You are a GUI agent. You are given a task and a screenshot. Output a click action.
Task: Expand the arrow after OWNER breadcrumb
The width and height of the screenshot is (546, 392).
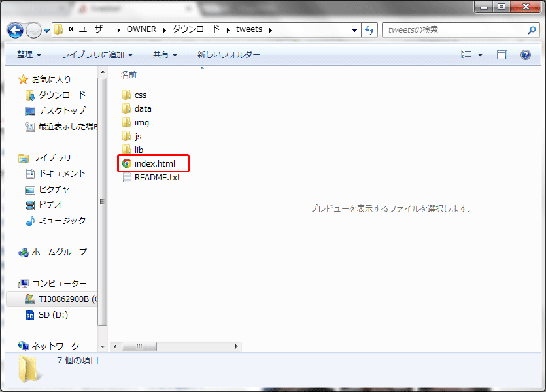(164, 30)
